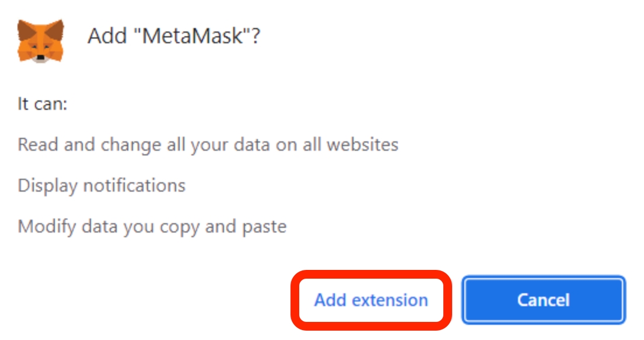Click the MetaMask fox logo
The height and width of the screenshot is (340, 644).
(40, 40)
